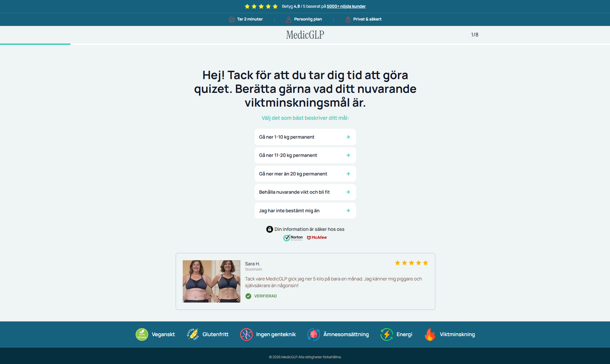Click the Stockholm location text

click(x=254, y=270)
